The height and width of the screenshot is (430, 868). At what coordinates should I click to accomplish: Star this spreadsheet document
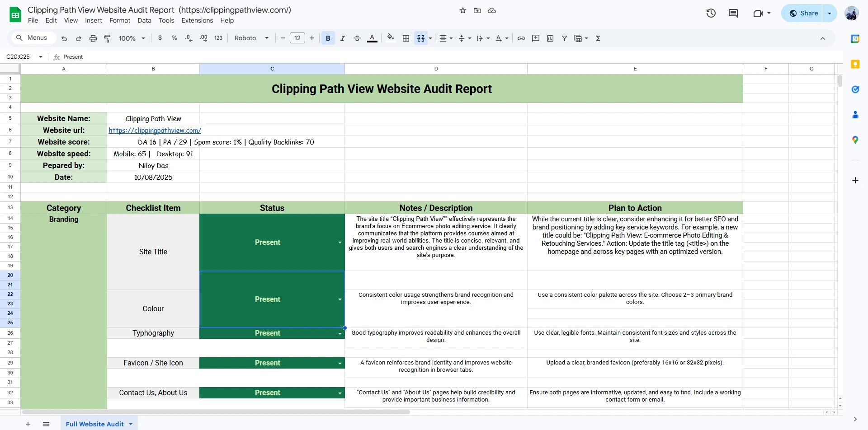pyautogui.click(x=462, y=10)
